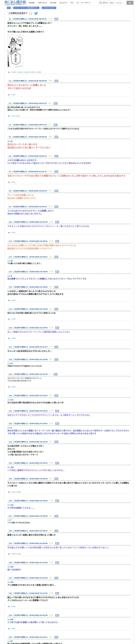
Task: Click the reply arrow icon beside >>27
Action: tap(9, 182)
